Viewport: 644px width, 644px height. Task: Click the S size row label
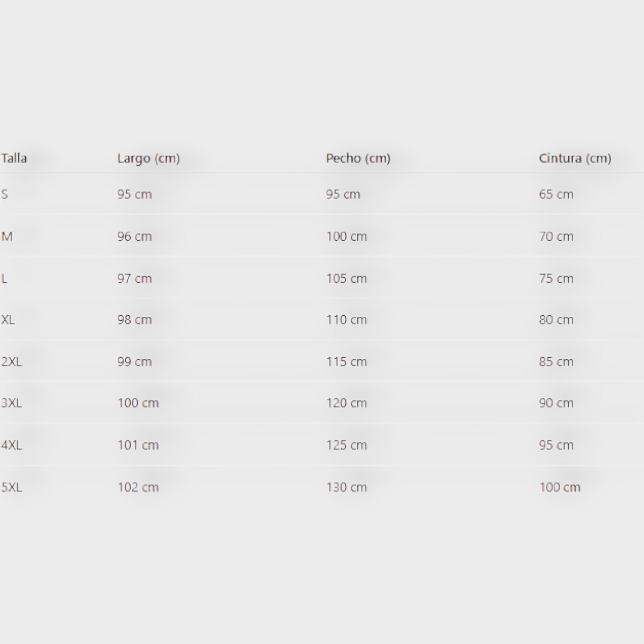pos(4,194)
